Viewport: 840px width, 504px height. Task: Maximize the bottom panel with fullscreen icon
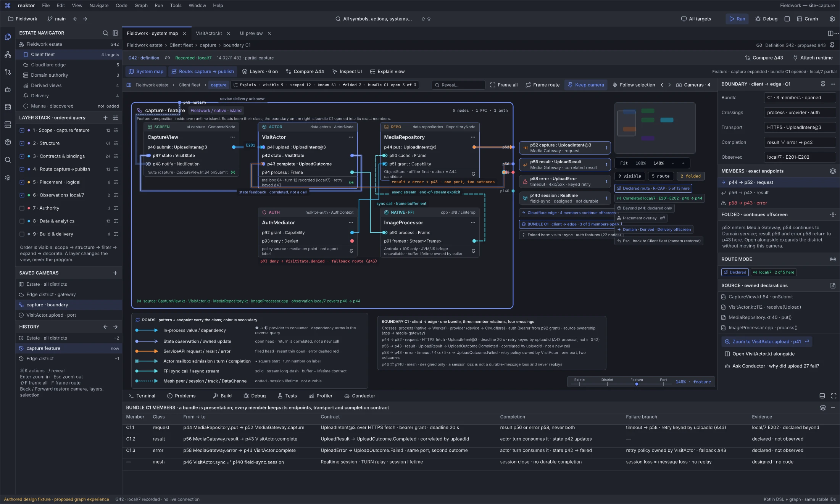pos(834,396)
